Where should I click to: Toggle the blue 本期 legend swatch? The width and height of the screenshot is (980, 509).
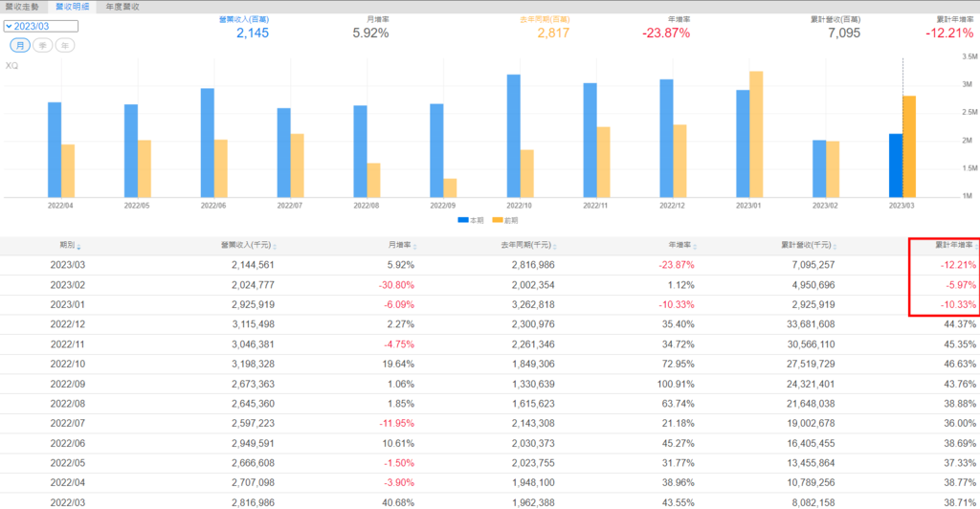coord(463,220)
